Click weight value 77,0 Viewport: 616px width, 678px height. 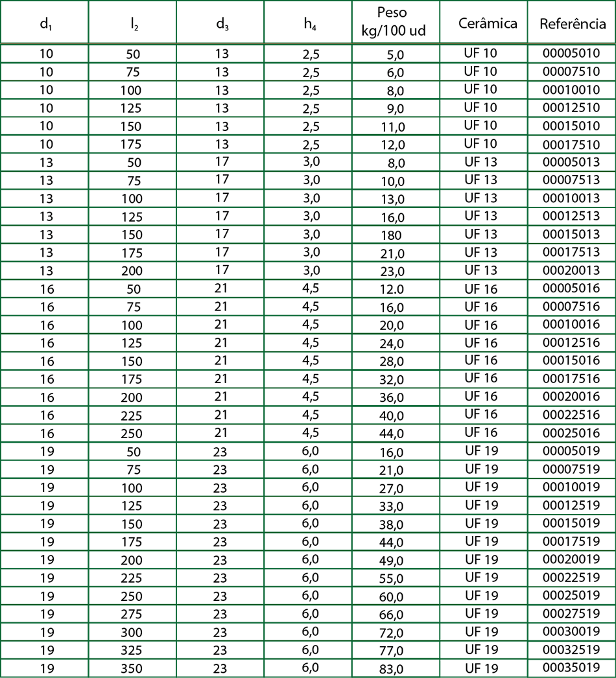392,651
